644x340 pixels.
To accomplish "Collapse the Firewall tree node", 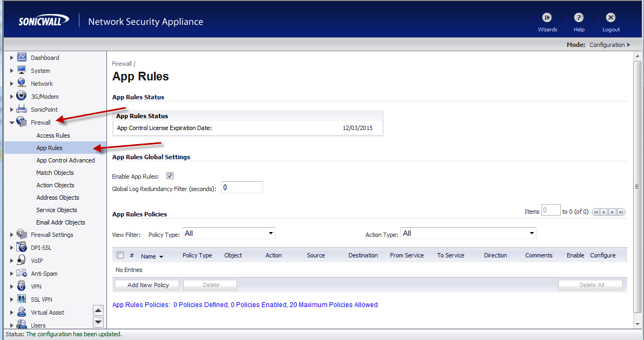I will click(x=11, y=122).
